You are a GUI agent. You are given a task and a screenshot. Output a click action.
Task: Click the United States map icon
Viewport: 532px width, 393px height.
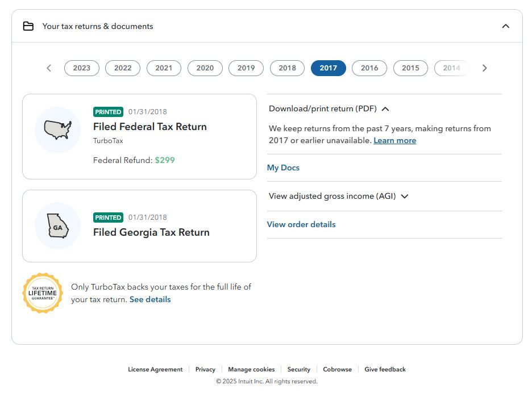click(x=57, y=130)
